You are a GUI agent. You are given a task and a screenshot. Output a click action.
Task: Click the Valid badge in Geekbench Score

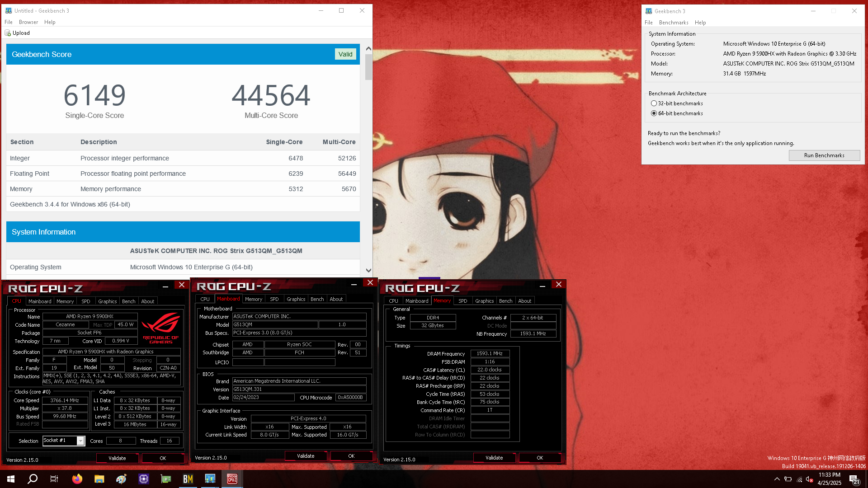coord(345,54)
